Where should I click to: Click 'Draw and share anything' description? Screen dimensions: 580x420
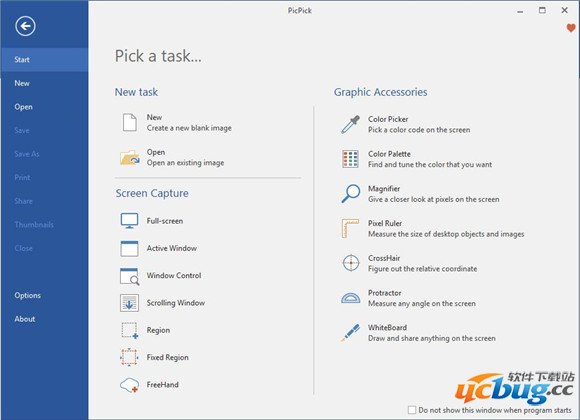point(432,339)
